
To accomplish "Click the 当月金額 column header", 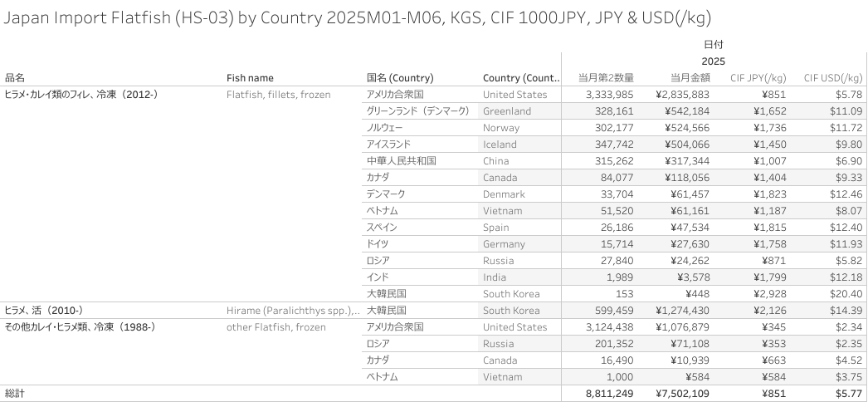I will (x=690, y=78).
